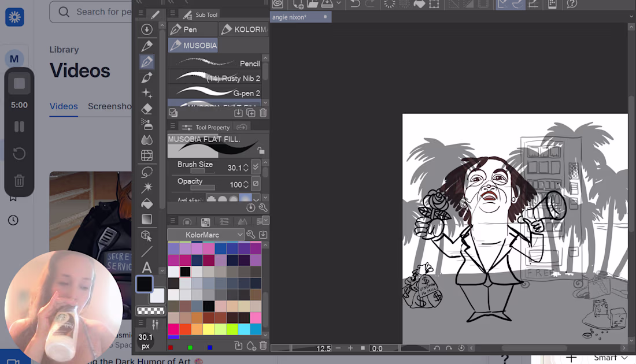The width and height of the screenshot is (636, 364).
Task: Click the Undo arrow in the command bar
Action: pyautogui.click(x=355, y=4)
